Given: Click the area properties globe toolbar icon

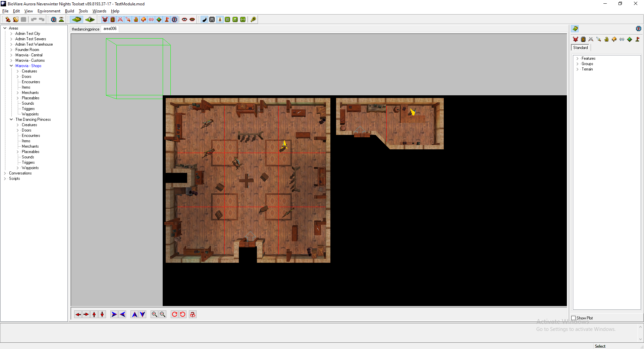Looking at the screenshot, I should coord(54,19).
